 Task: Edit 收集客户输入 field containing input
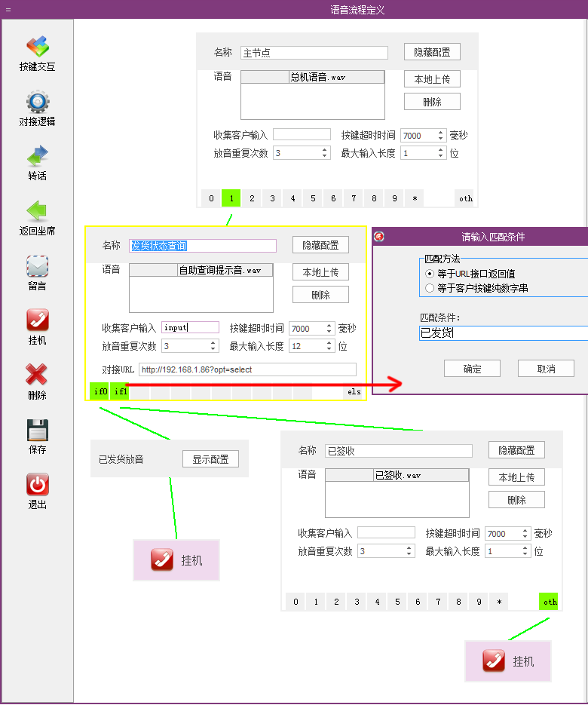[190, 327]
